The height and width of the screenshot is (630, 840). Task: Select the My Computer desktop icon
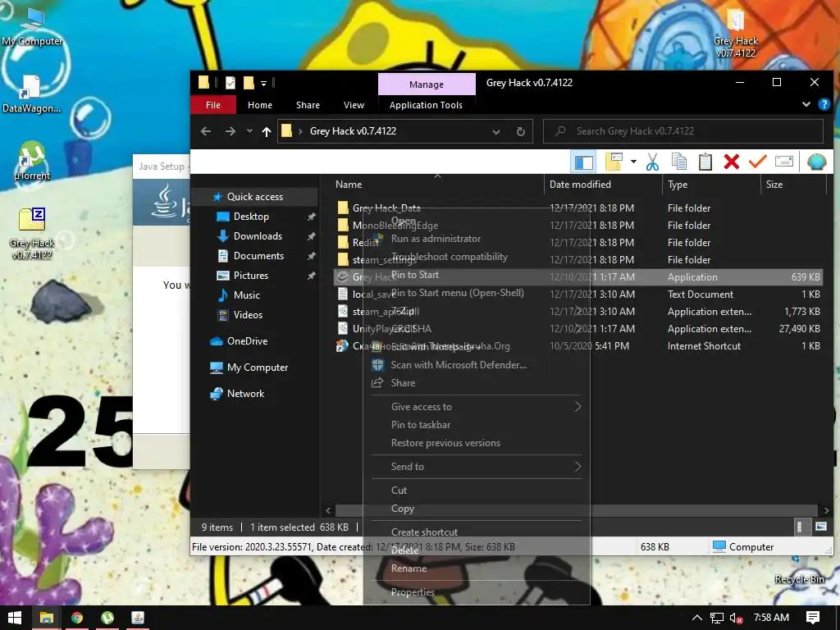(x=32, y=27)
